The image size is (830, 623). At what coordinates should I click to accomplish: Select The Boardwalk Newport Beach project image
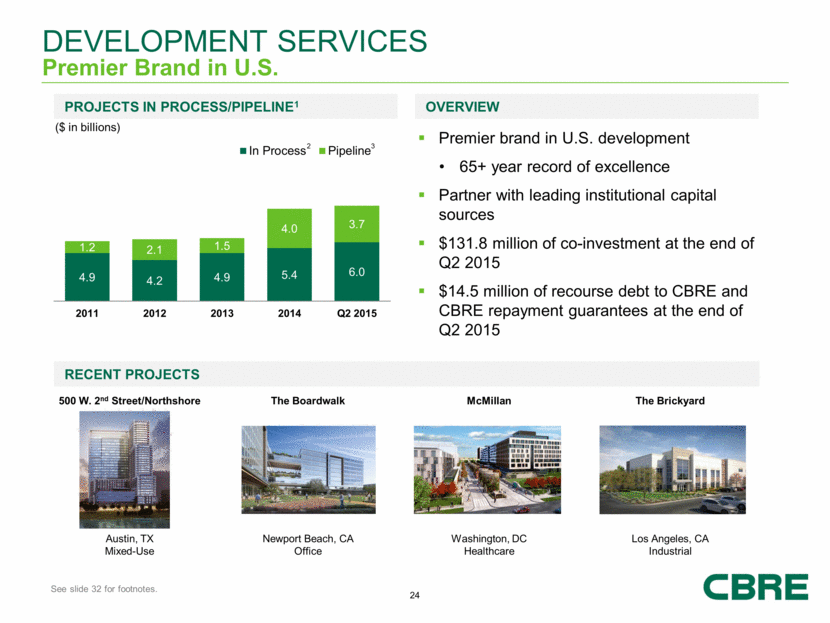click(x=308, y=470)
